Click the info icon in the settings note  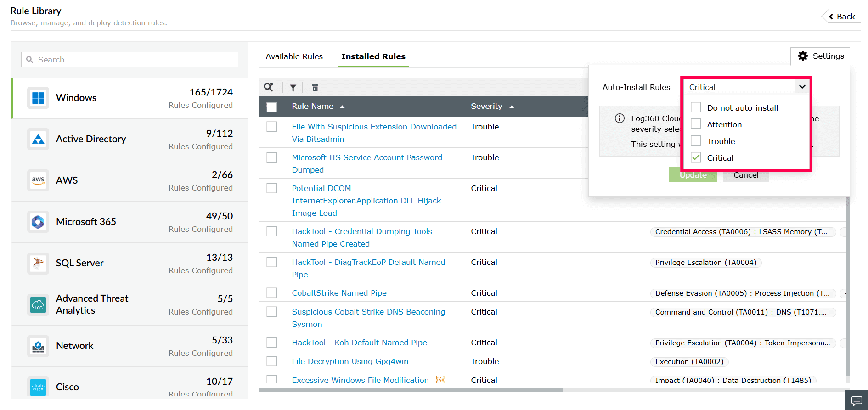coord(620,118)
